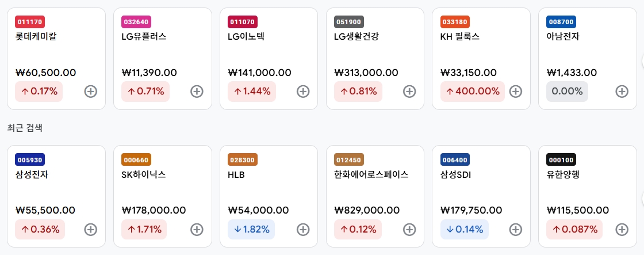The width and height of the screenshot is (644, 255).
Task: Add 유한양행 with the plus icon
Action: [x=622, y=229]
